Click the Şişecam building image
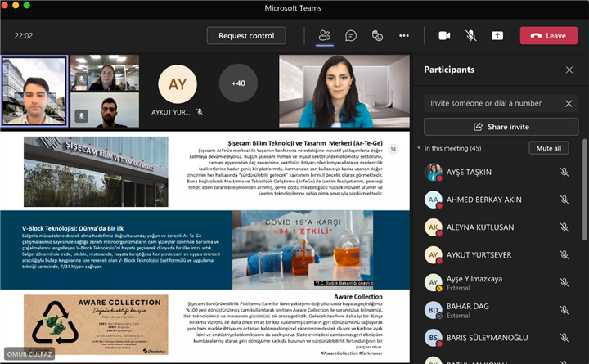This screenshot has width=589, height=364. point(96,172)
